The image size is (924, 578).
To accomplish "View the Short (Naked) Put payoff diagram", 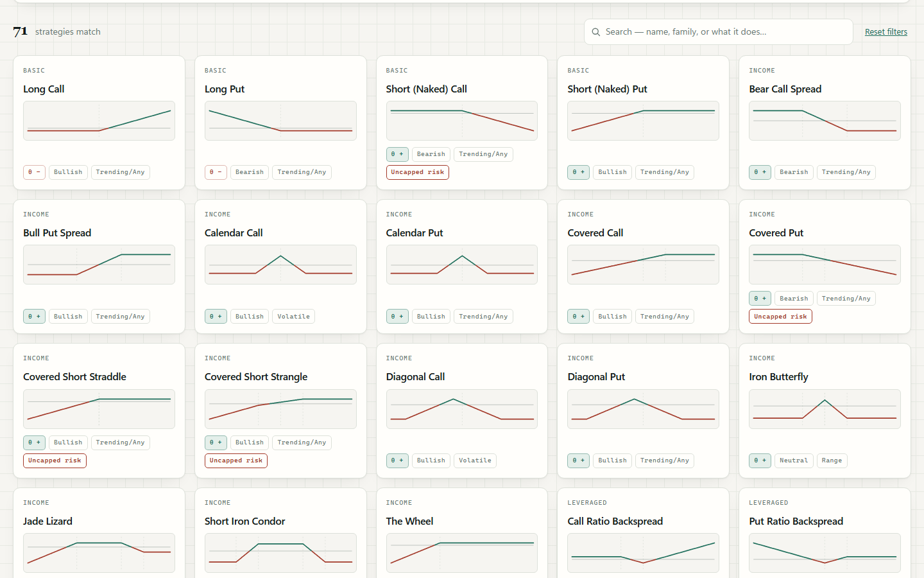I will coord(643,121).
